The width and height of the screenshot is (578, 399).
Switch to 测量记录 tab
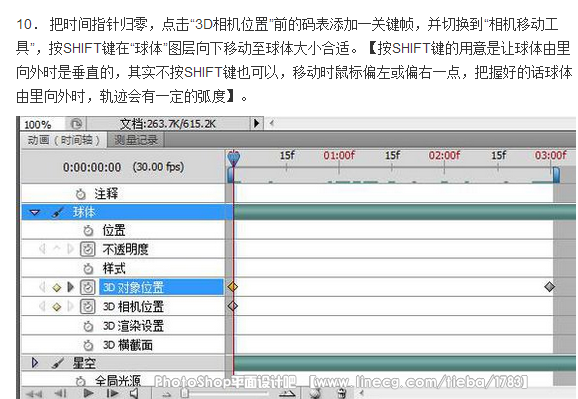[x=136, y=140]
